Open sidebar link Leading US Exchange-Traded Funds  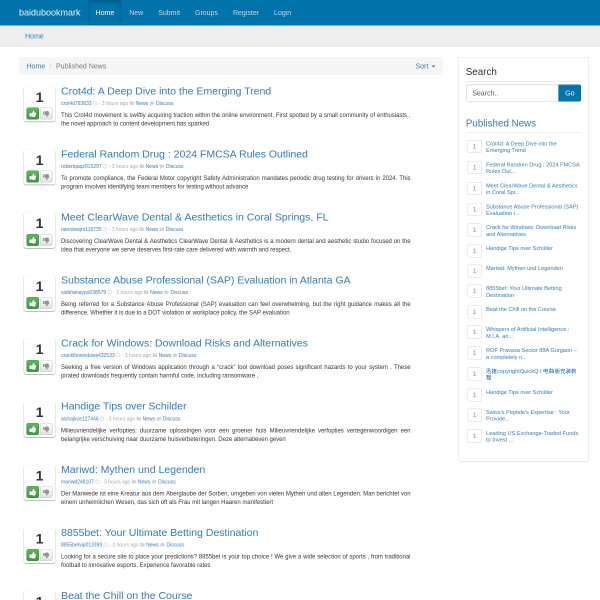pos(532,436)
